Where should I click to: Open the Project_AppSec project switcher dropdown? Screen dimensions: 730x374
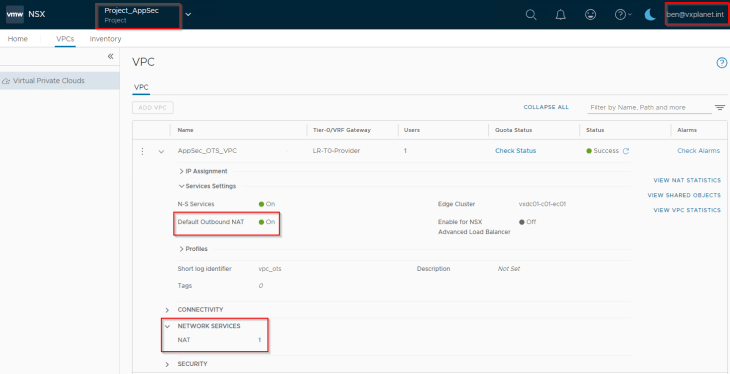(x=188, y=14)
